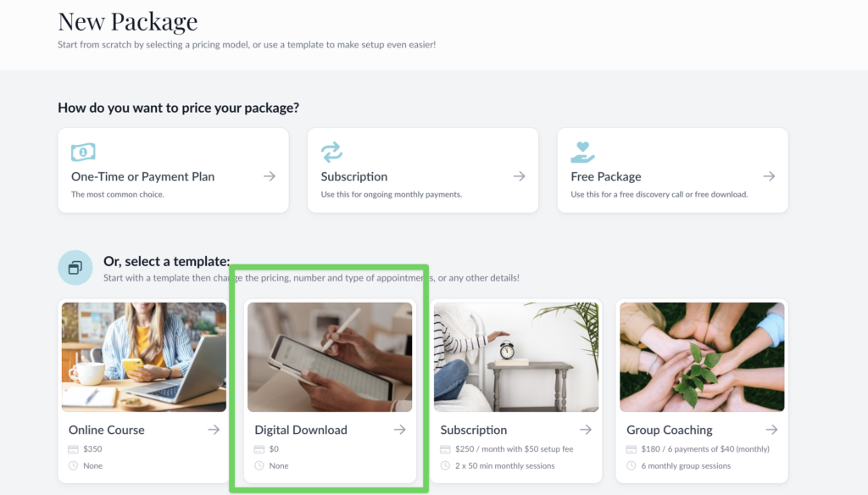Choose the Free Package title

(605, 176)
